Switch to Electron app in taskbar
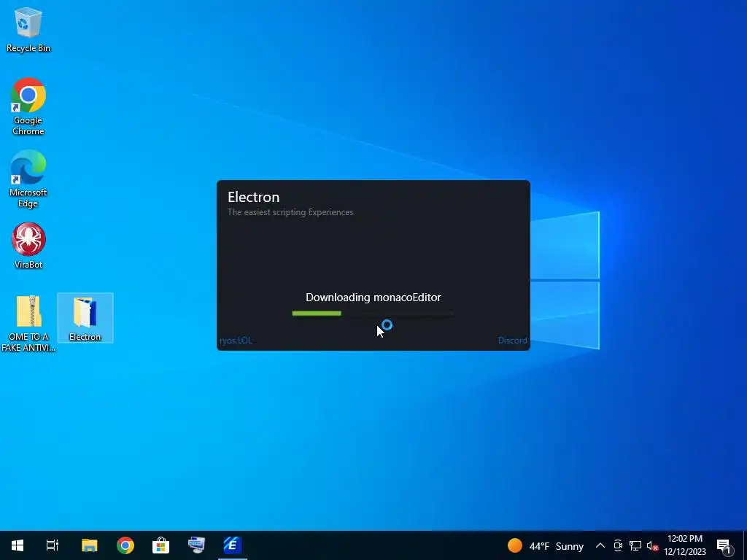This screenshot has height=560, width=747. coord(233,545)
